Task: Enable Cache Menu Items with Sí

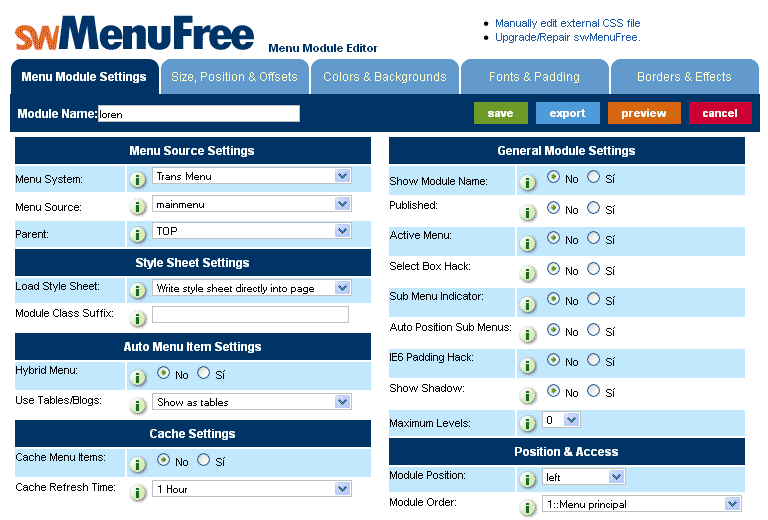Action: [203, 459]
